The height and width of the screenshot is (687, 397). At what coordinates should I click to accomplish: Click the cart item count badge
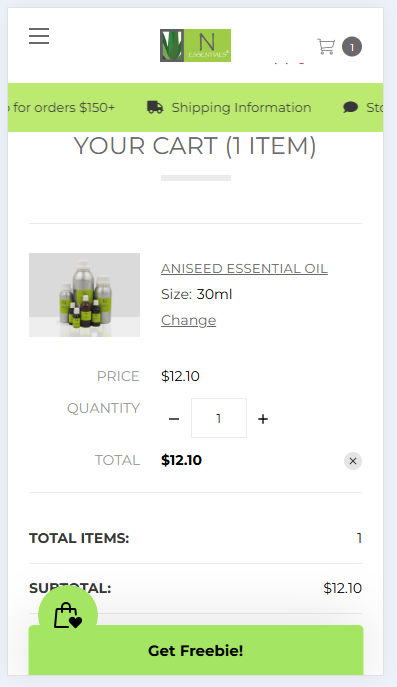coord(352,47)
